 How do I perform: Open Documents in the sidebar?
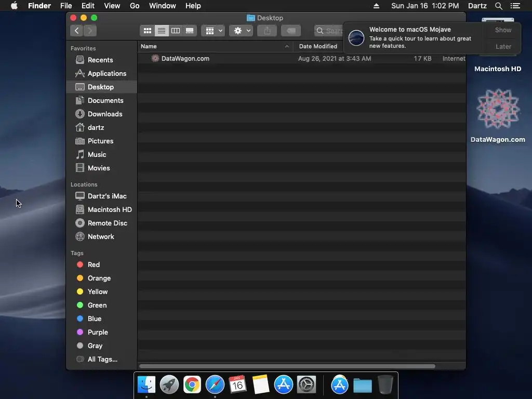pyautogui.click(x=101, y=101)
